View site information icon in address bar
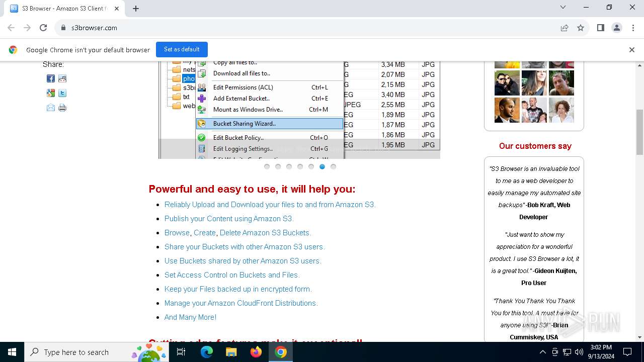Image resolution: width=644 pixels, height=362 pixels. point(63,28)
